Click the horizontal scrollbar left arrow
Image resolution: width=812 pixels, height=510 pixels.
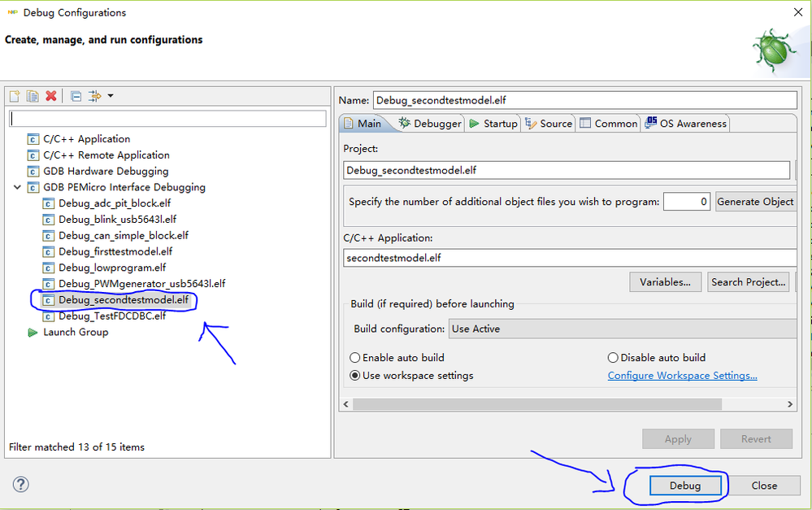tap(346, 403)
